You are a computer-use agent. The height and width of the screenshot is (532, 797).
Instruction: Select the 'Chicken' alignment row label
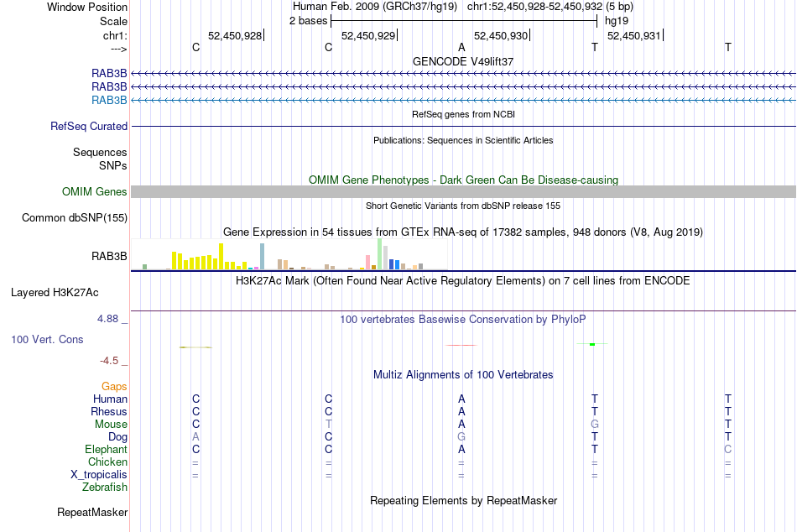[x=107, y=462]
